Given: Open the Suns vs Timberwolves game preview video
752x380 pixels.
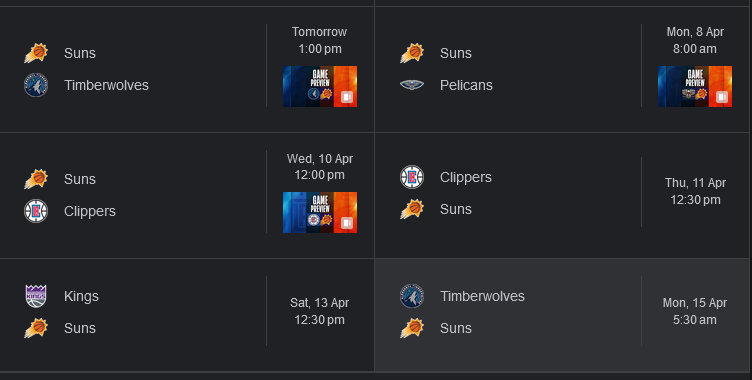Looking at the screenshot, I should point(320,86).
